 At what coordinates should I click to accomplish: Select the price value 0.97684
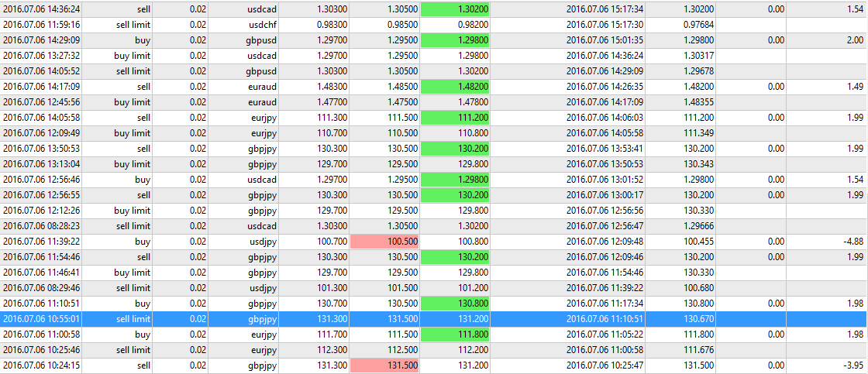pos(698,25)
